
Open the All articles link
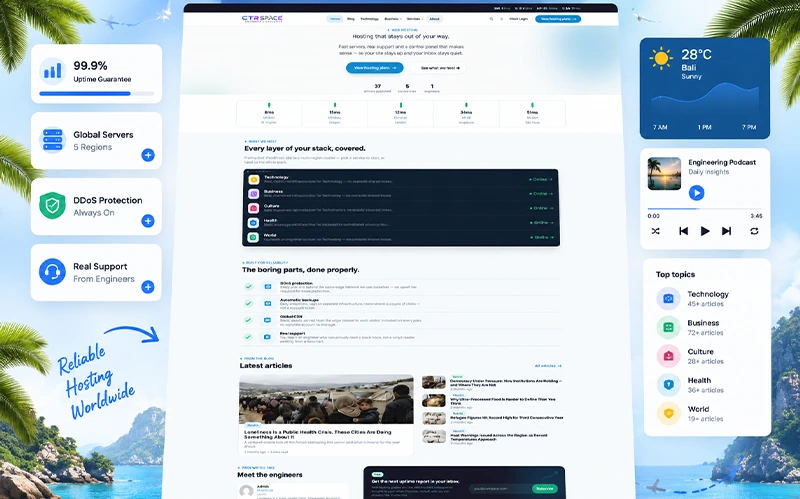tap(548, 366)
